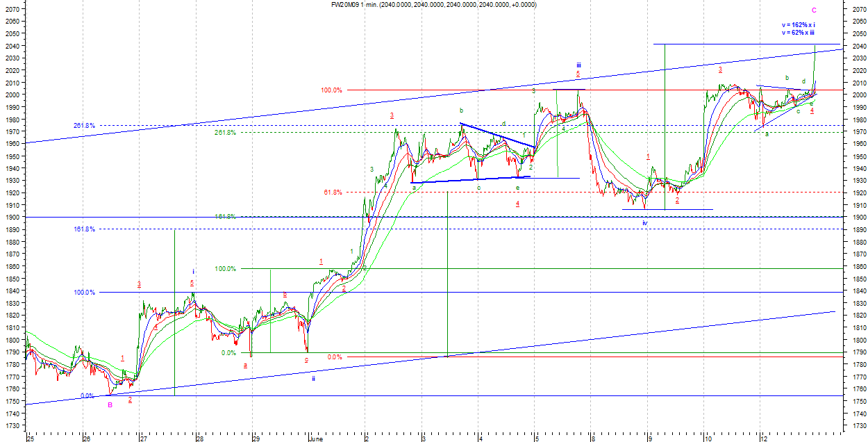868x442 pixels.
Task: Click date 12 on the time axis
Action: 764,439
